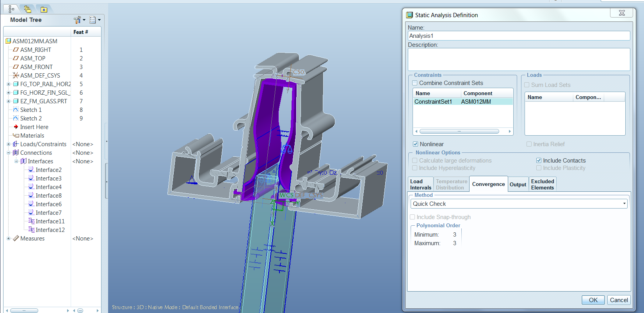The width and height of the screenshot is (644, 313).
Task: Click the constraints list right scroll arrow
Action: (x=510, y=131)
